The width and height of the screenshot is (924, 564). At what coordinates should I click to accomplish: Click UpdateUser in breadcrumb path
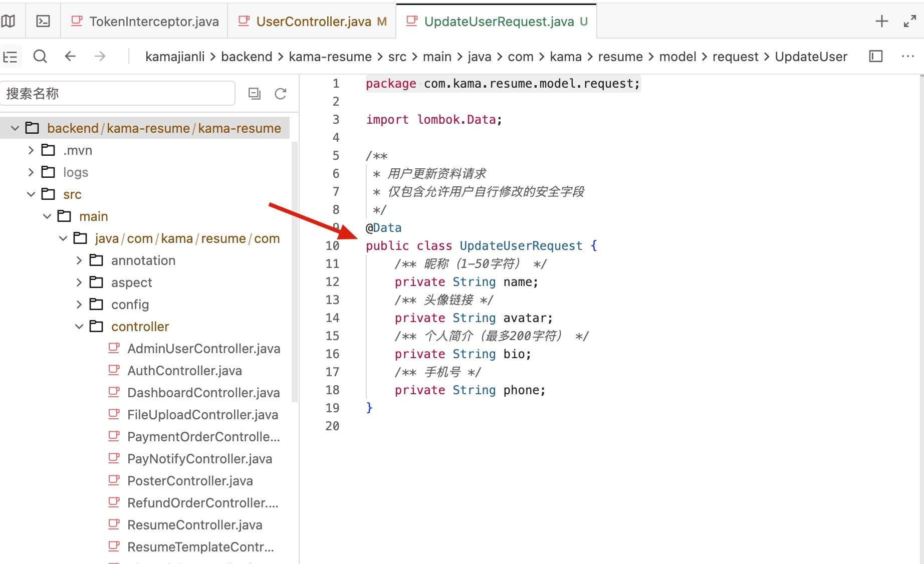click(811, 57)
